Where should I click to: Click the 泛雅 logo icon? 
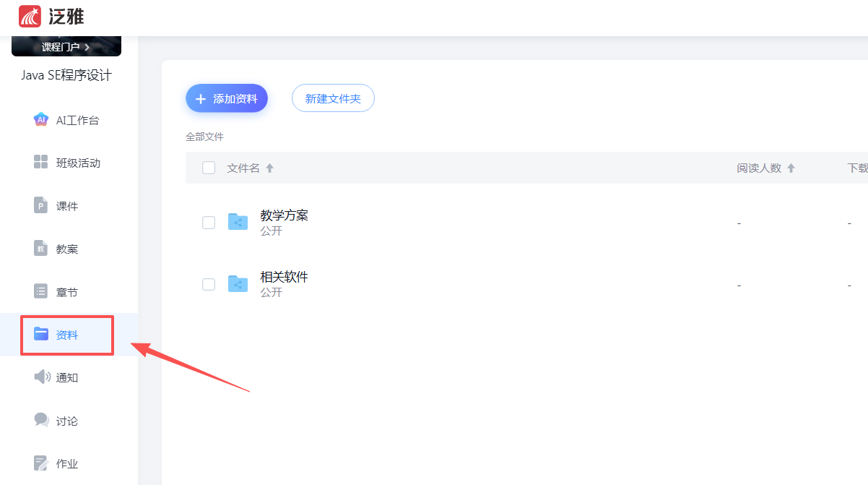pos(30,16)
